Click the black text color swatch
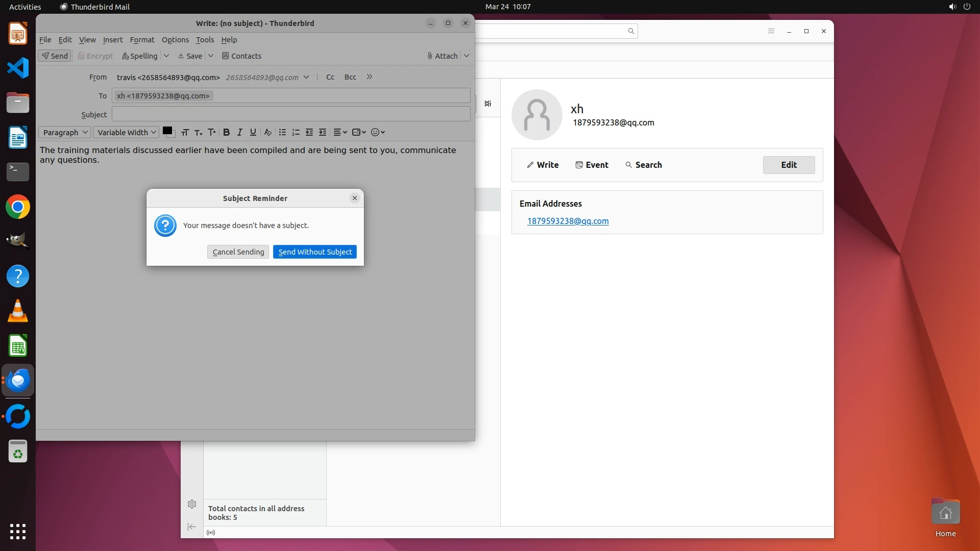The width and height of the screenshot is (980, 551). pyautogui.click(x=167, y=131)
